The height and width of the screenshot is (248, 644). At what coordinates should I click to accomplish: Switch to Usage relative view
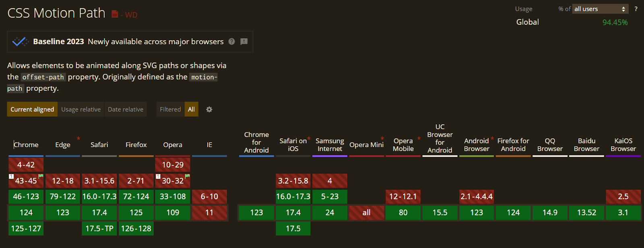[x=81, y=109]
